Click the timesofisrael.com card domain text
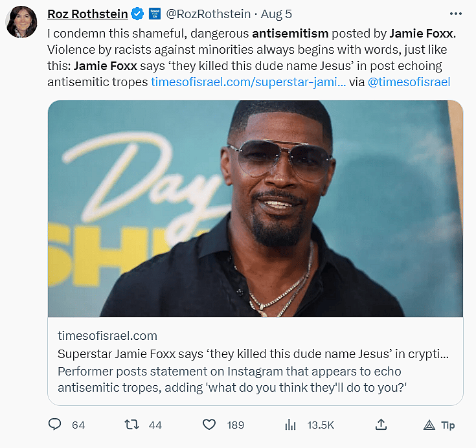The width and height of the screenshot is (476, 448). (108, 335)
